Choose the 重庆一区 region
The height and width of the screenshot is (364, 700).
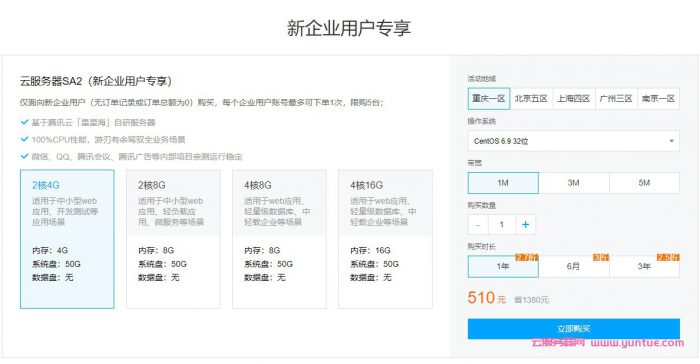(x=488, y=99)
